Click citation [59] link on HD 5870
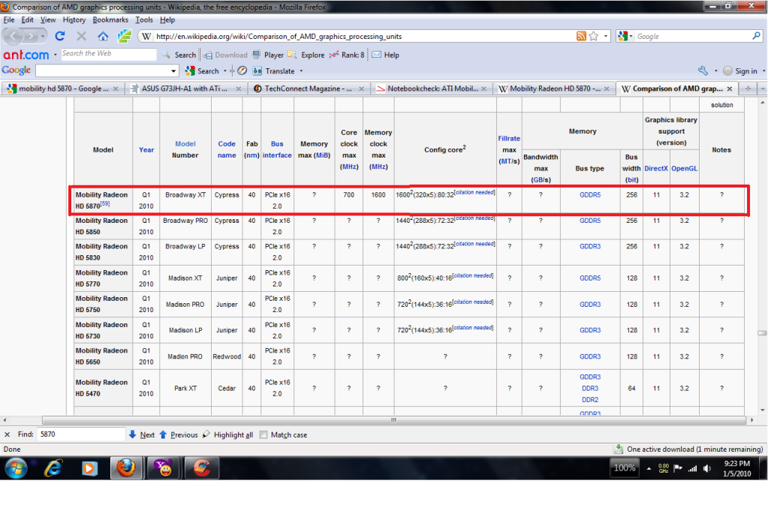This screenshot has height=532, width=768. point(105,203)
